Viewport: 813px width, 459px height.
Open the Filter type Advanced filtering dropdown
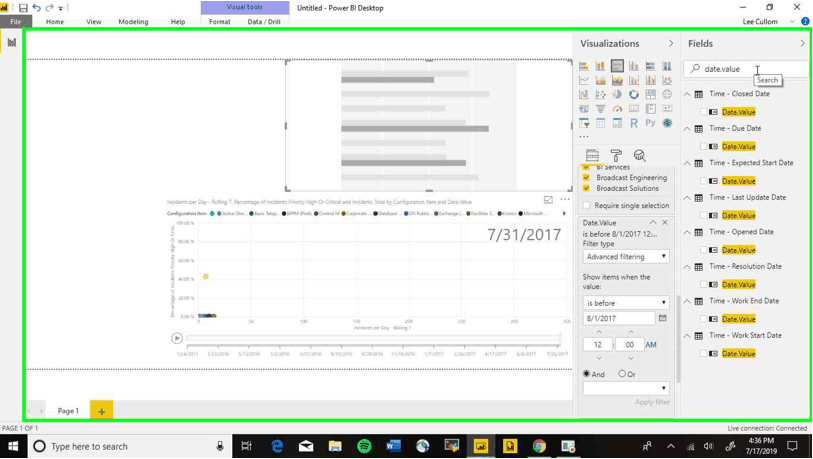click(626, 257)
